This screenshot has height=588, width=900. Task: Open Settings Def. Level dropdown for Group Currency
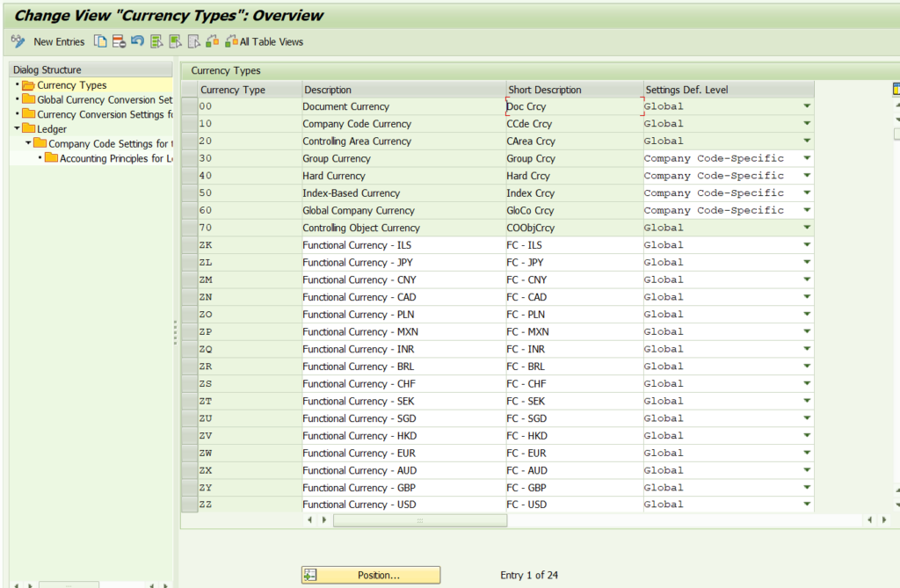[807, 157]
